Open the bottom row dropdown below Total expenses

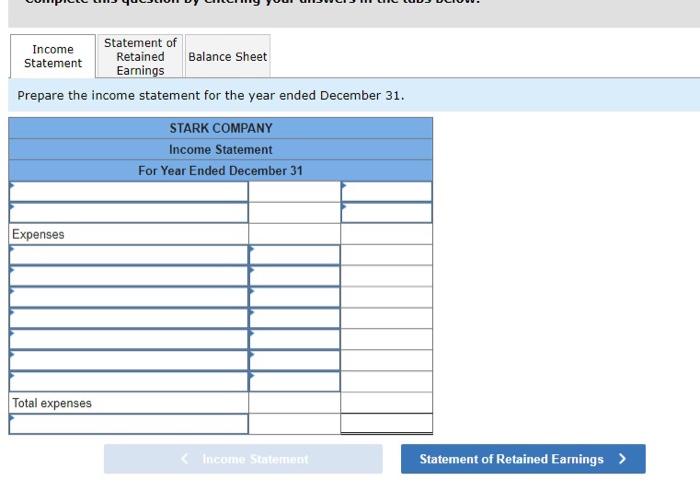(x=129, y=424)
